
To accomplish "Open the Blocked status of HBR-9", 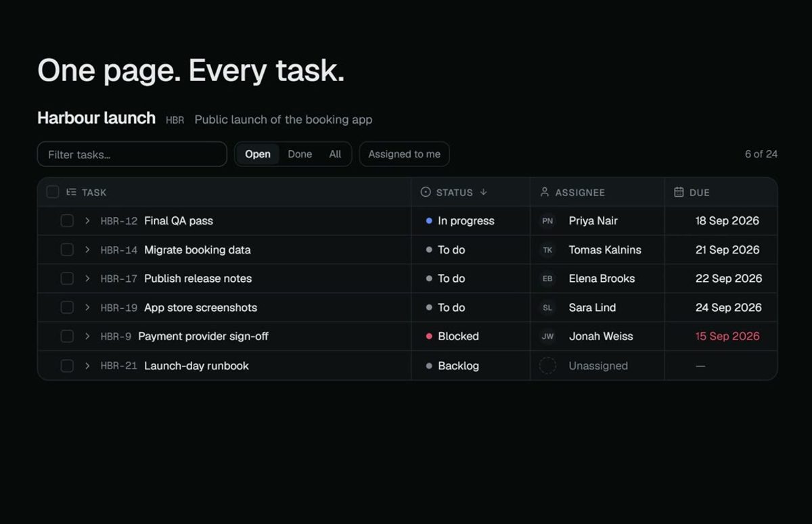I will pyautogui.click(x=452, y=336).
